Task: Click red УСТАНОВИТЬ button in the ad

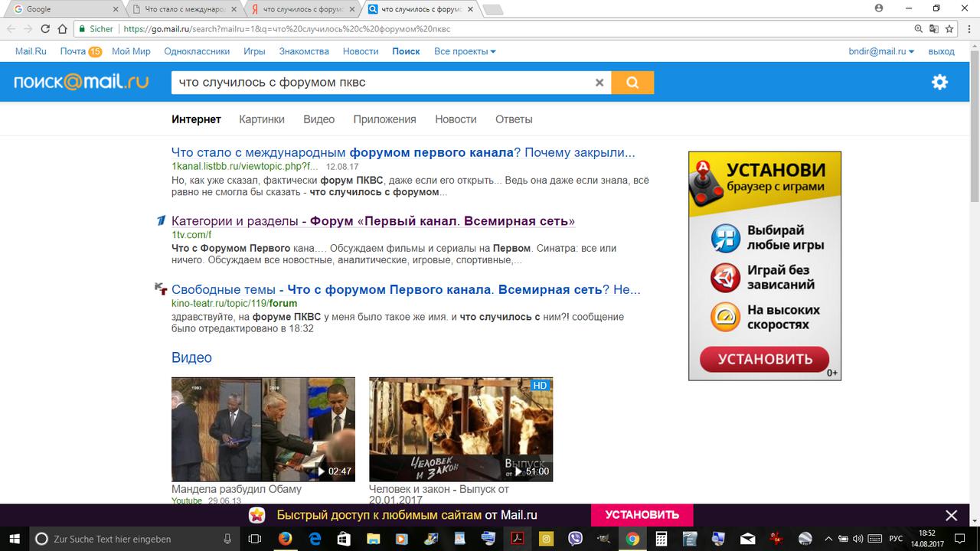Action: pos(764,359)
